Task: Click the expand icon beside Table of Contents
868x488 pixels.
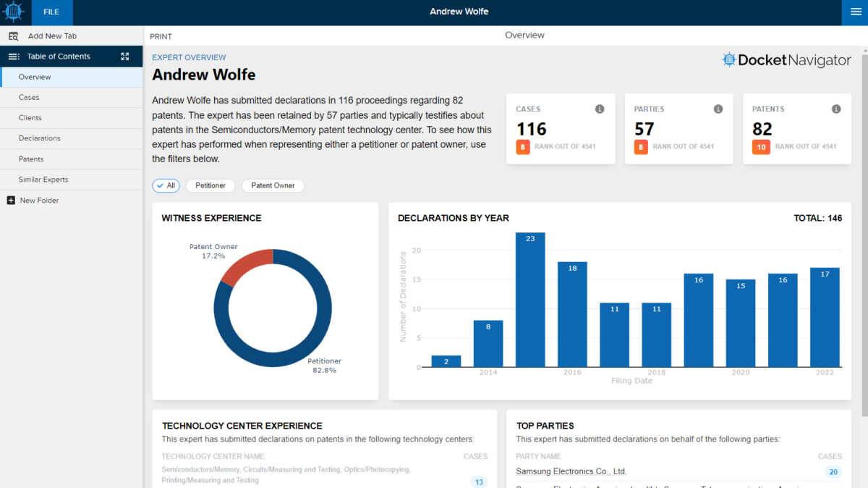Action: coord(125,56)
